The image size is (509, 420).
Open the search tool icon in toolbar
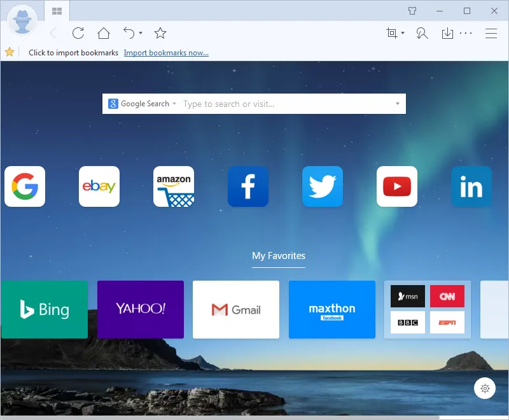click(422, 33)
